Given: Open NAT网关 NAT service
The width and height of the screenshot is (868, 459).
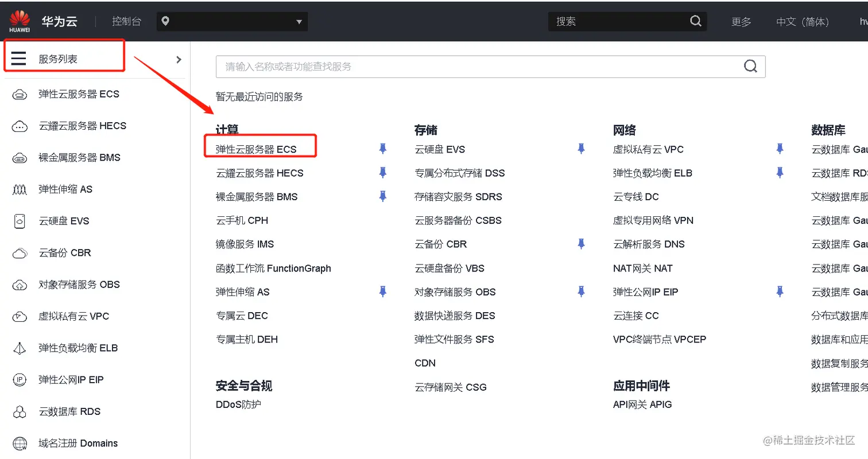Looking at the screenshot, I should (643, 268).
